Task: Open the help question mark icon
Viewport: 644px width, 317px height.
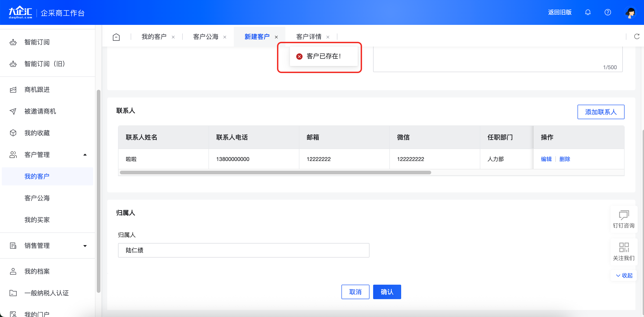Action: click(608, 12)
